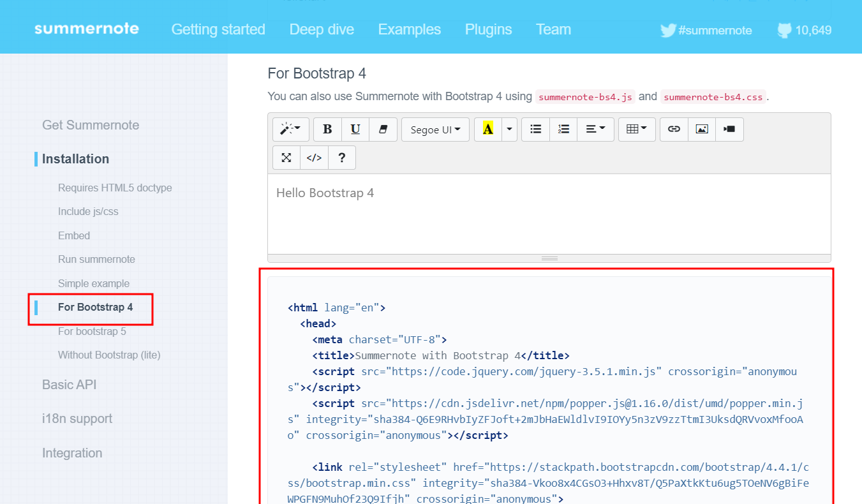This screenshot has height=504, width=862.
Task: Jump to Requires HTML5 doctype
Action: 115,188
